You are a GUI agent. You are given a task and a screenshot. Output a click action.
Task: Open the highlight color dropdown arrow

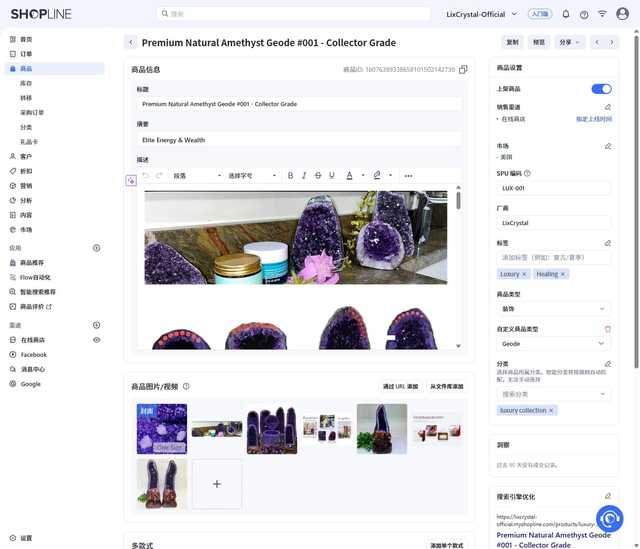391,176
